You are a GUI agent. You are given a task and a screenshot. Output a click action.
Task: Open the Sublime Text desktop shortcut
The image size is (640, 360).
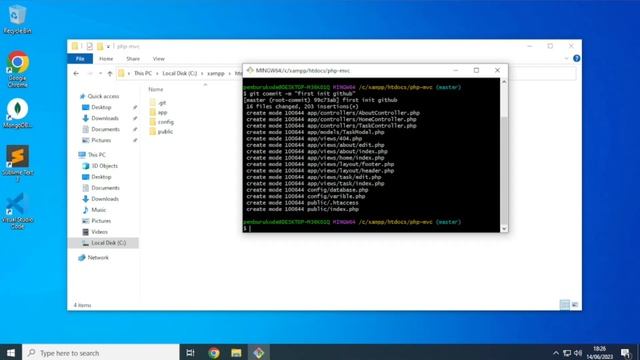(18, 162)
